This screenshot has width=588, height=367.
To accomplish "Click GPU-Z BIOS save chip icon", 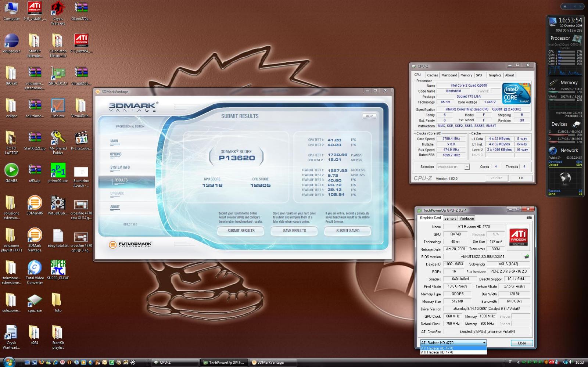I will click(x=527, y=256).
